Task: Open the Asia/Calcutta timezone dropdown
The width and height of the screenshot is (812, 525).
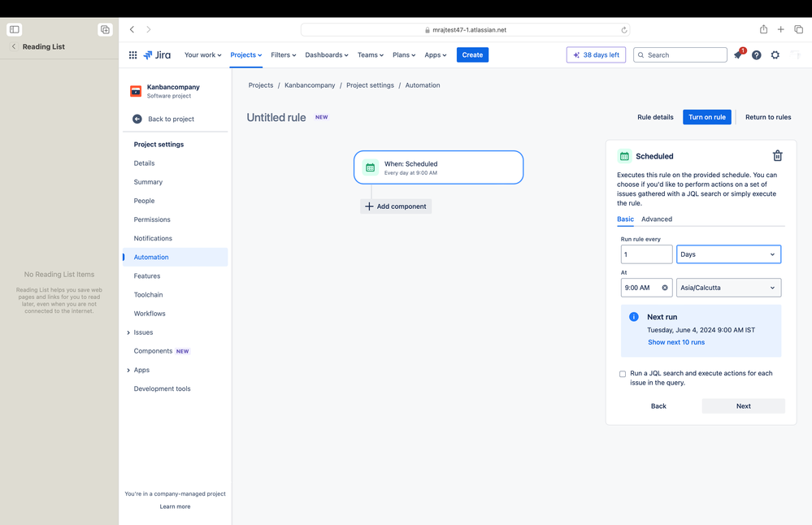Action: tap(728, 288)
